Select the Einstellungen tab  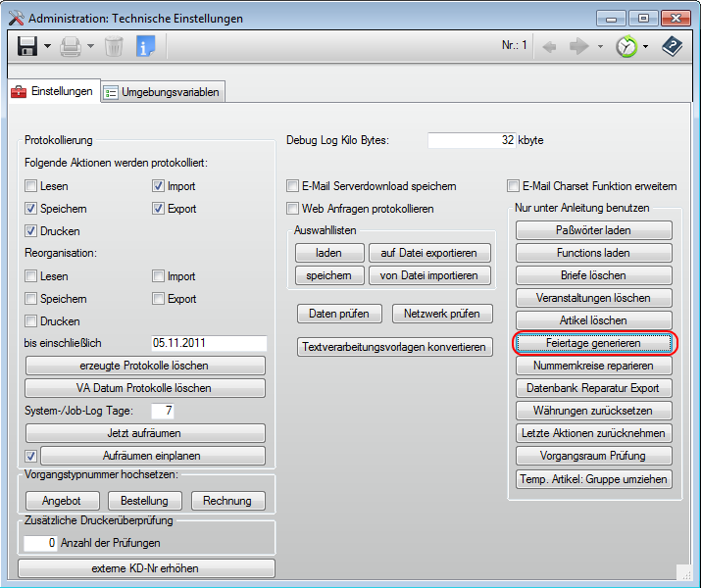(x=53, y=91)
